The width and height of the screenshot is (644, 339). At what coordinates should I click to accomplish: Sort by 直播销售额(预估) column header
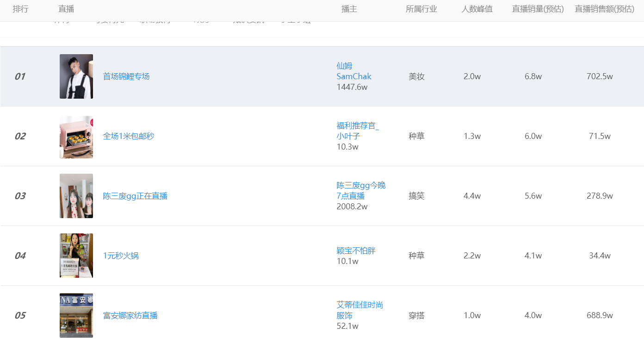click(x=605, y=9)
